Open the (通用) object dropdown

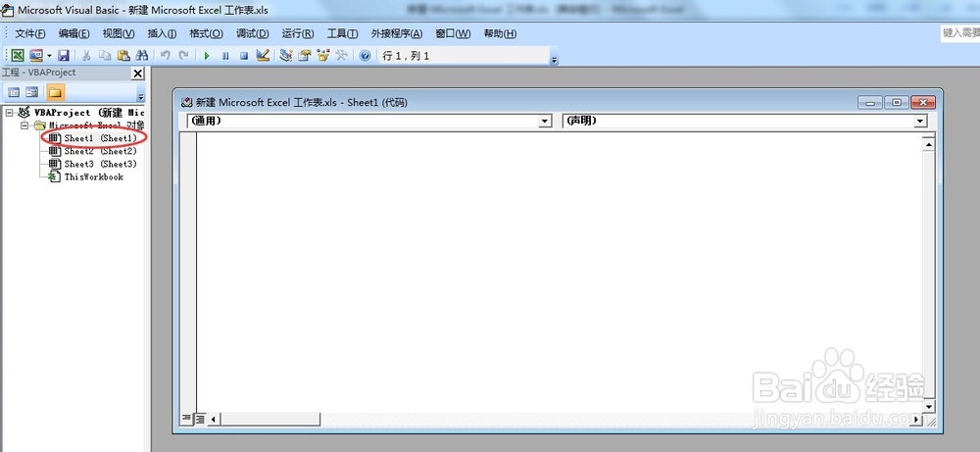[x=546, y=122]
